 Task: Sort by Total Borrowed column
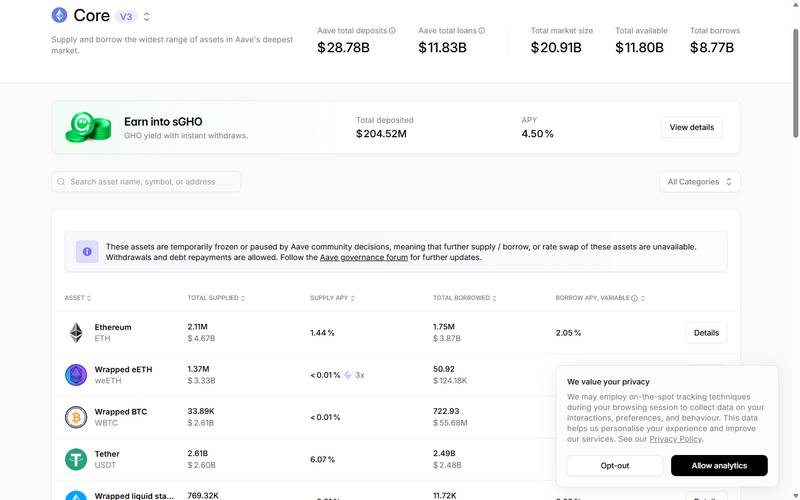(x=464, y=298)
